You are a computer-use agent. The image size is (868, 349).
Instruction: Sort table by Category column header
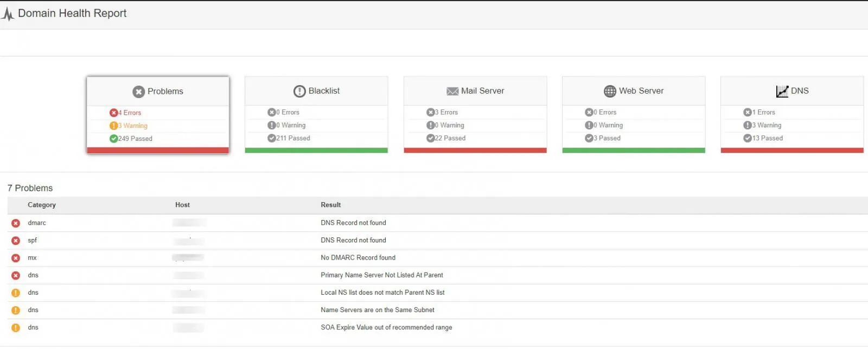pyautogui.click(x=42, y=205)
